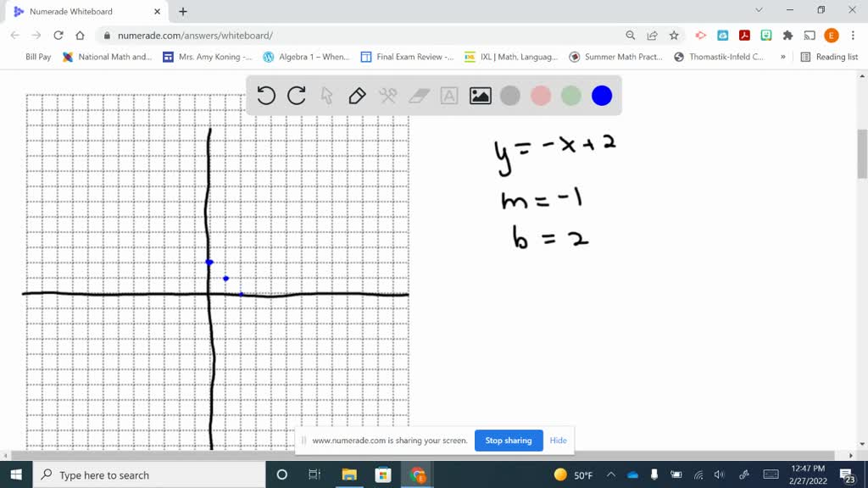Select the cursor selection tool
Screen dimensions: 868x488
pyautogui.click(x=326, y=96)
